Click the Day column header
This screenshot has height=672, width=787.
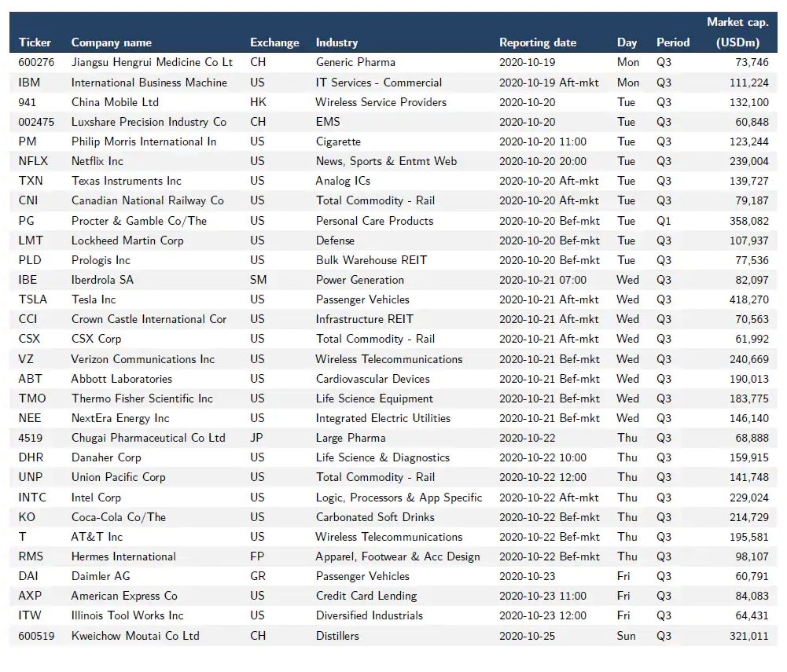[627, 42]
